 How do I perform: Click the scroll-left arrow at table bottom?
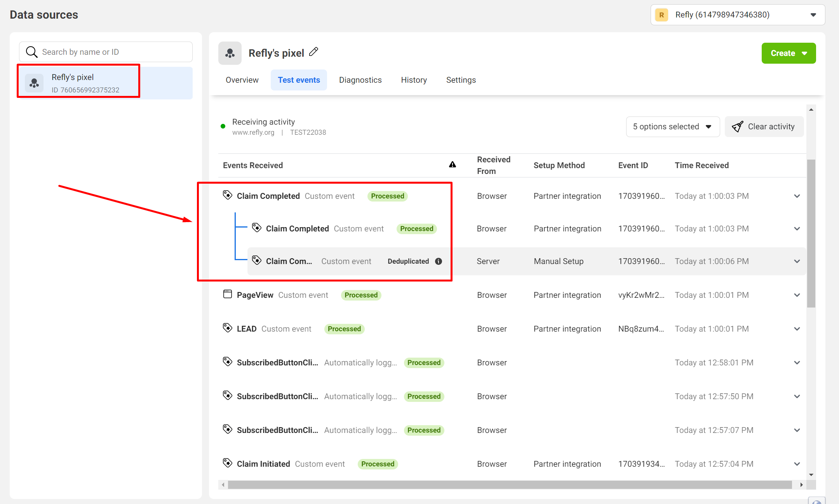click(223, 485)
